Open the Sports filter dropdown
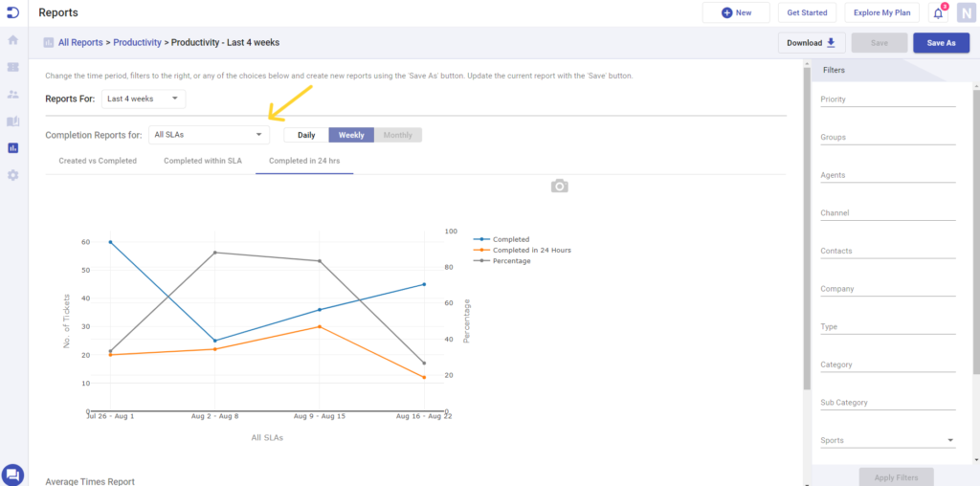 [x=887, y=440]
